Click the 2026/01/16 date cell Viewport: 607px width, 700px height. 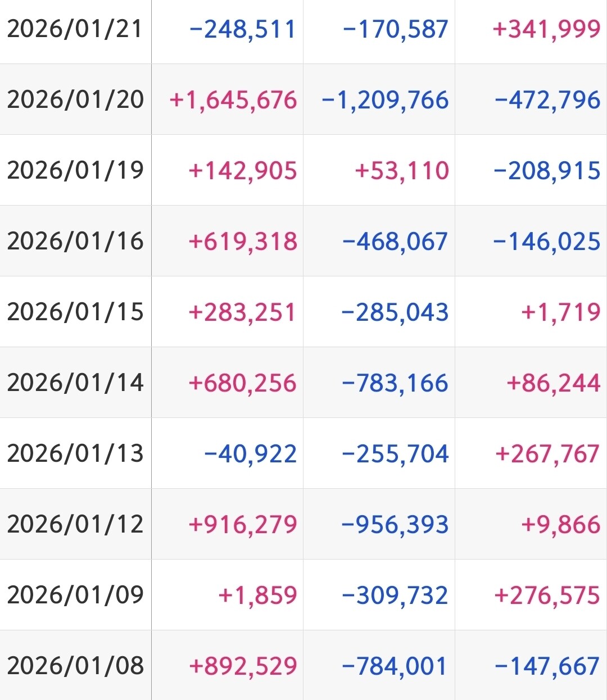pyautogui.click(x=75, y=241)
